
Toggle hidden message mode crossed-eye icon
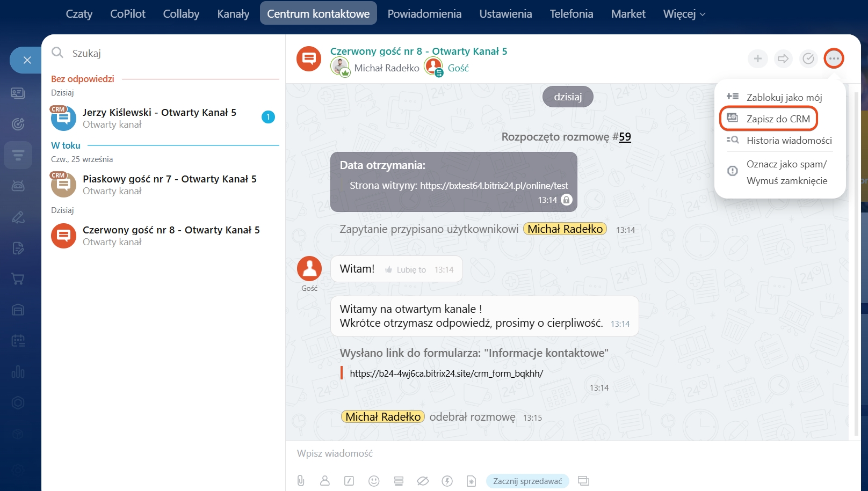point(423,481)
